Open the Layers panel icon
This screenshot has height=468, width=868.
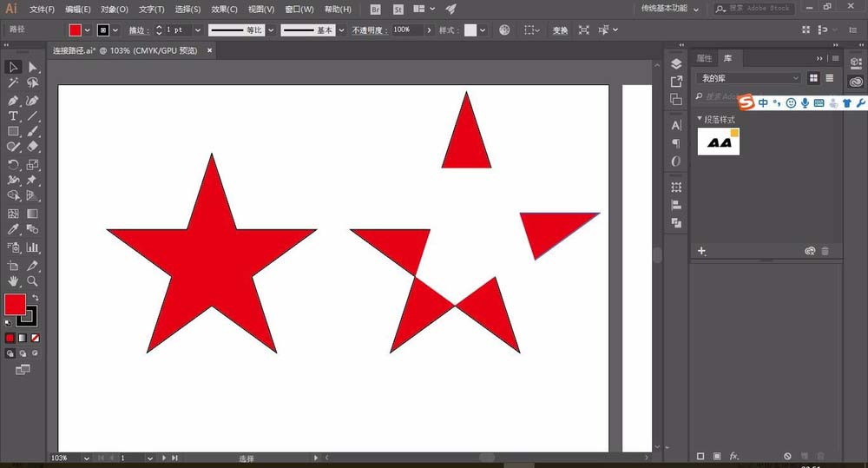676,64
